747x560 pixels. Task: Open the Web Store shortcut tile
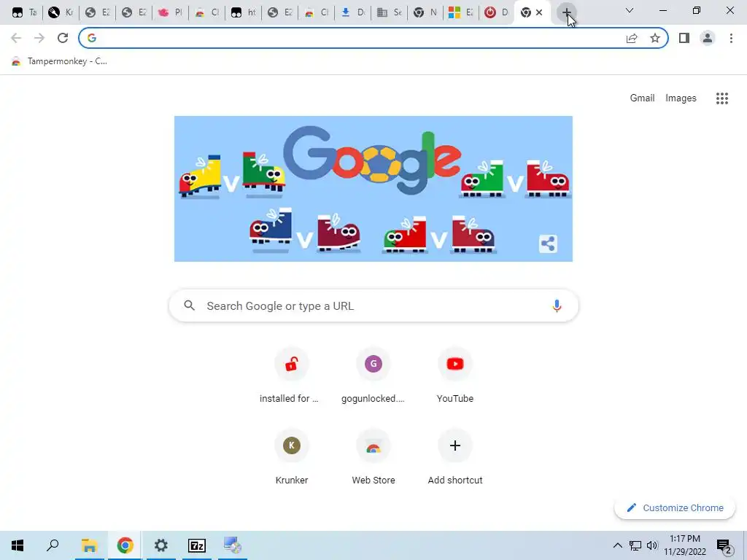click(x=373, y=458)
